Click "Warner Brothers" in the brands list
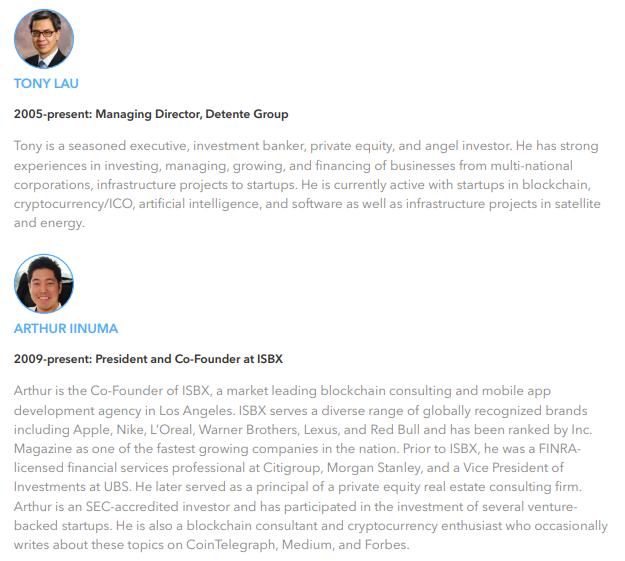The image size is (625, 561). click(249, 430)
